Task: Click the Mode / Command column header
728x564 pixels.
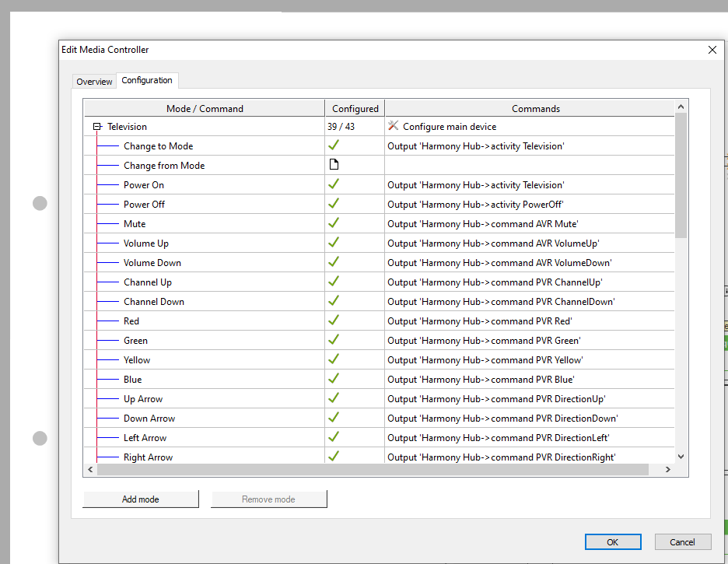Action: click(205, 109)
